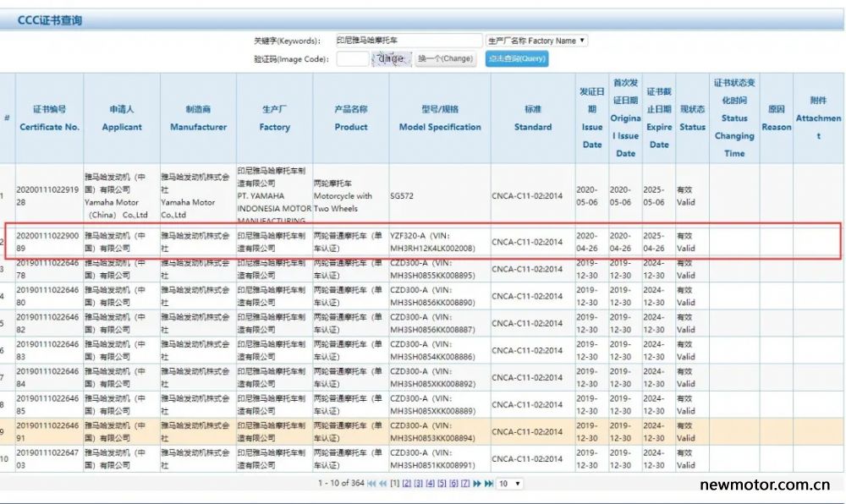846x504 pixels.
Task: Click the Product column header
Action: [x=351, y=118]
